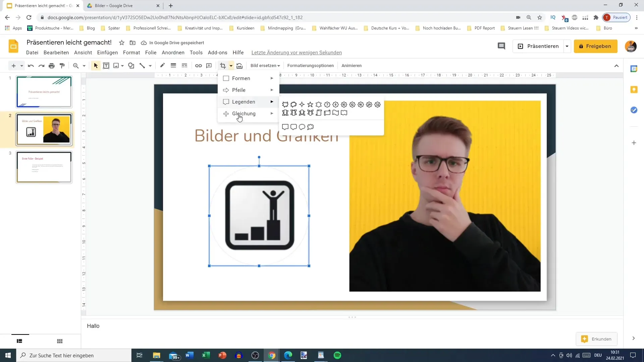Click the undo arrow in the toolbar
This screenshot has height=362, width=644.
pos(31,66)
